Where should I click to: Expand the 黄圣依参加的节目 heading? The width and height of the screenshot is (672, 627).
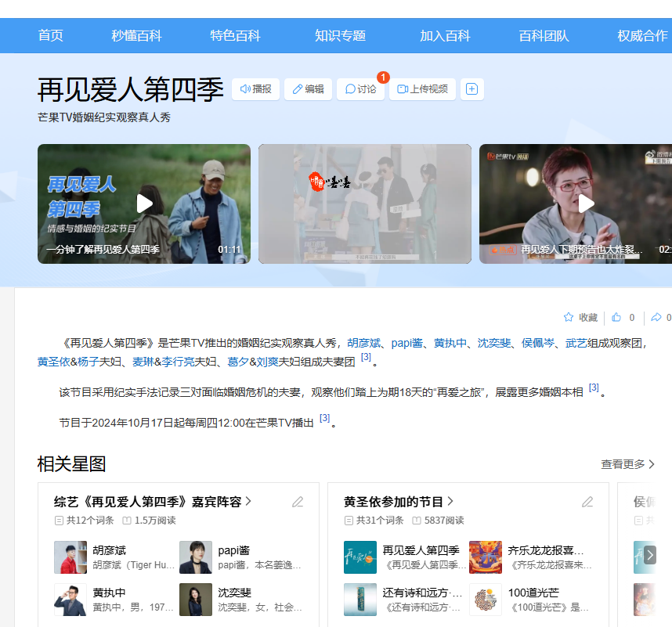click(x=399, y=502)
